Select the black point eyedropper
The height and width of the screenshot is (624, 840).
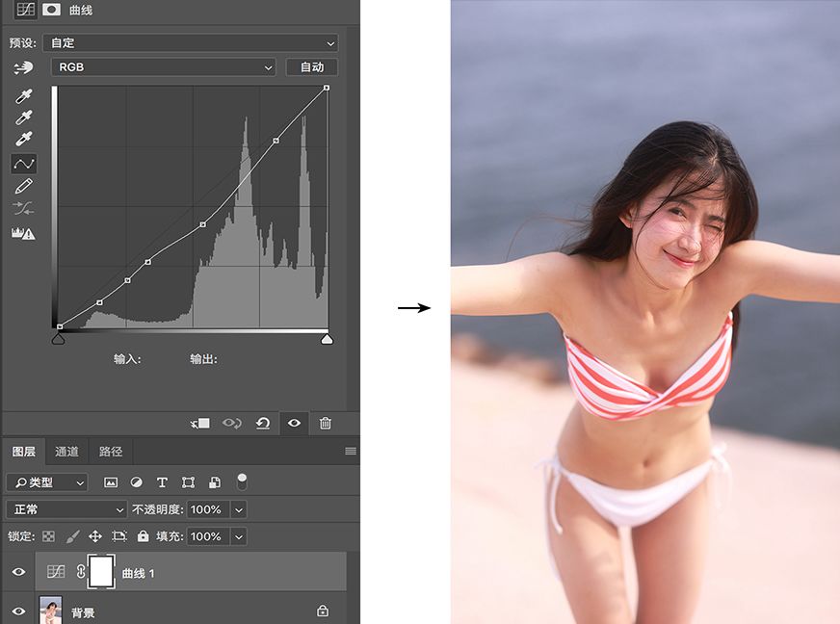[x=23, y=96]
